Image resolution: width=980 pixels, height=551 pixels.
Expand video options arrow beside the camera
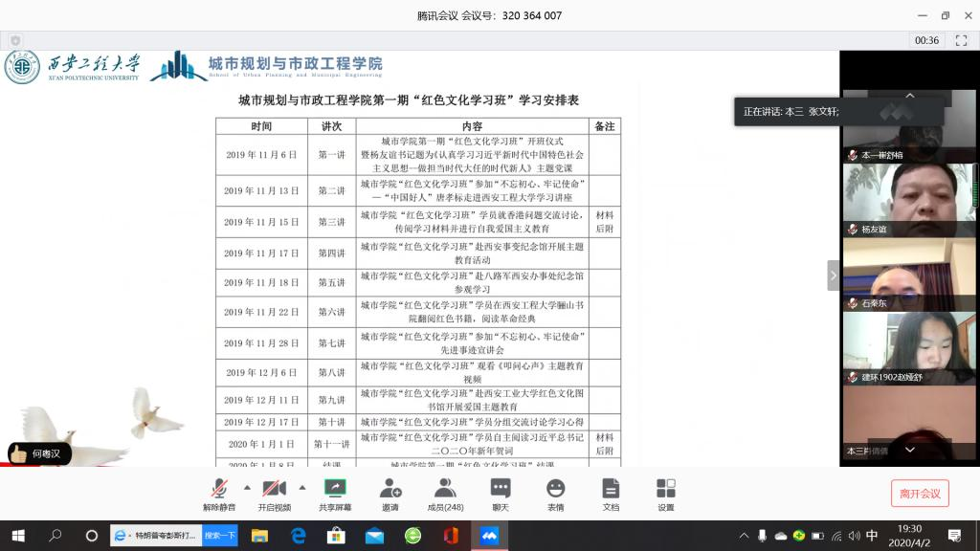[302, 486]
